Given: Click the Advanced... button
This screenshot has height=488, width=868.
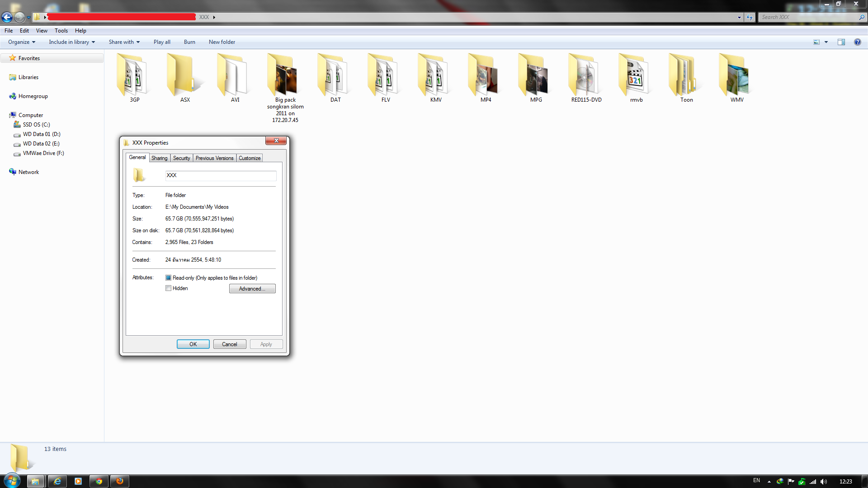Looking at the screenshot, I should tap(252, 289).
